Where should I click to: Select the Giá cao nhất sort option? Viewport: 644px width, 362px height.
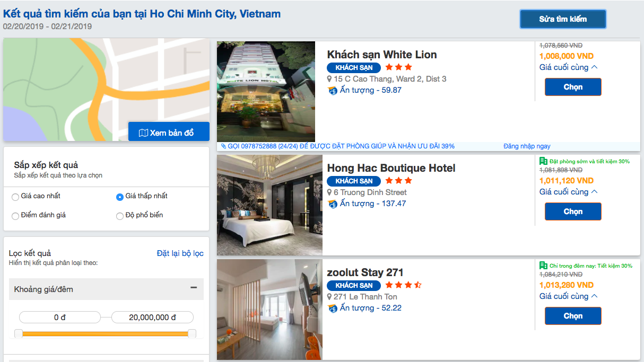pos(15,197)
